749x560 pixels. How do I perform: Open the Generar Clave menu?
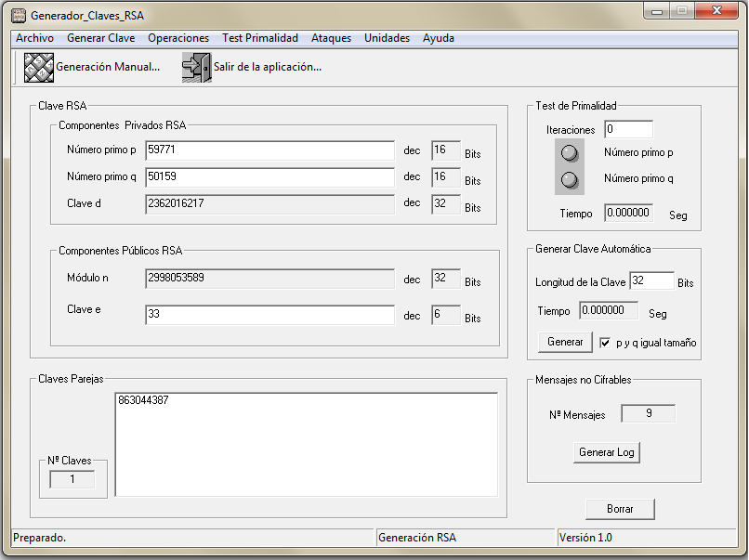100,38
